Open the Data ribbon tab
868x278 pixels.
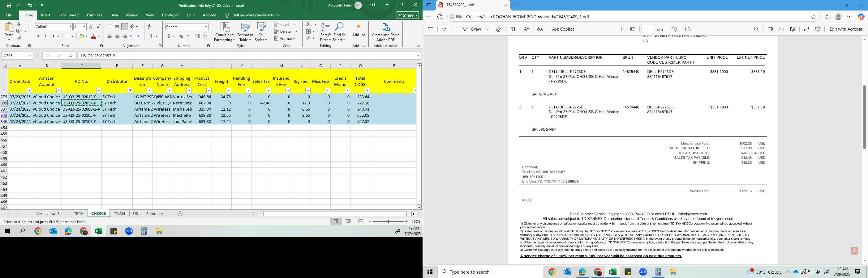[114, 15]
